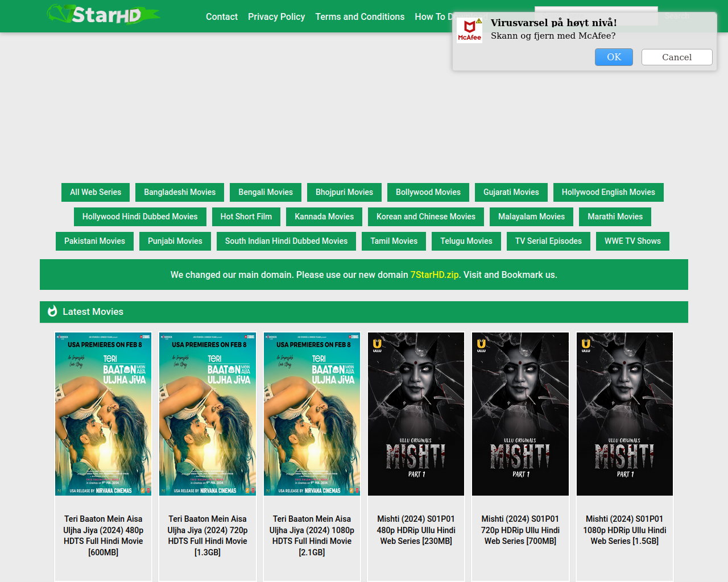Open the Privacy Policy link
The image size is (728, 582).
276,16
